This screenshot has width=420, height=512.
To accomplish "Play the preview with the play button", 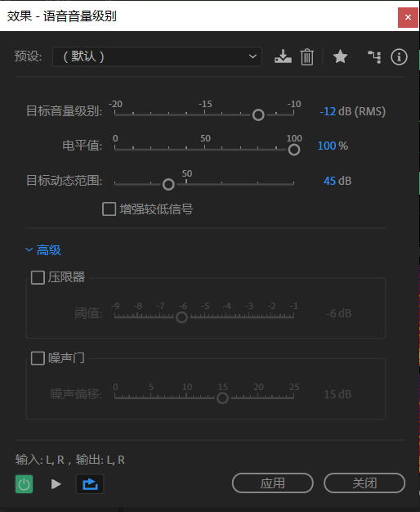I will point(56,484).
